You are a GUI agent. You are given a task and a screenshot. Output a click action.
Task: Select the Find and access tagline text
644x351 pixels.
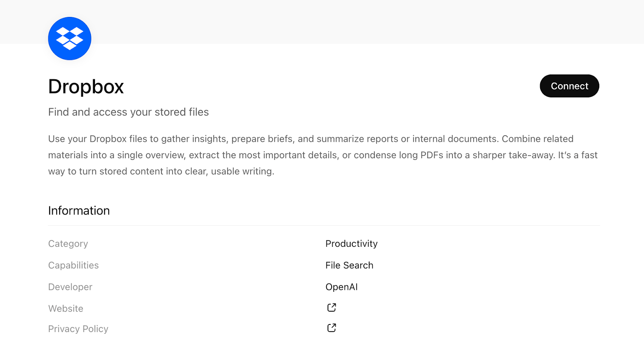(128, 112)
